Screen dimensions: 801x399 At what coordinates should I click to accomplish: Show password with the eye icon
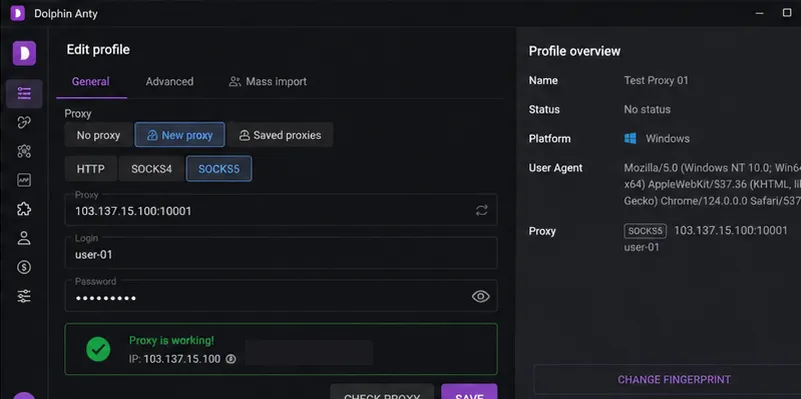click(x=481, y=296)
